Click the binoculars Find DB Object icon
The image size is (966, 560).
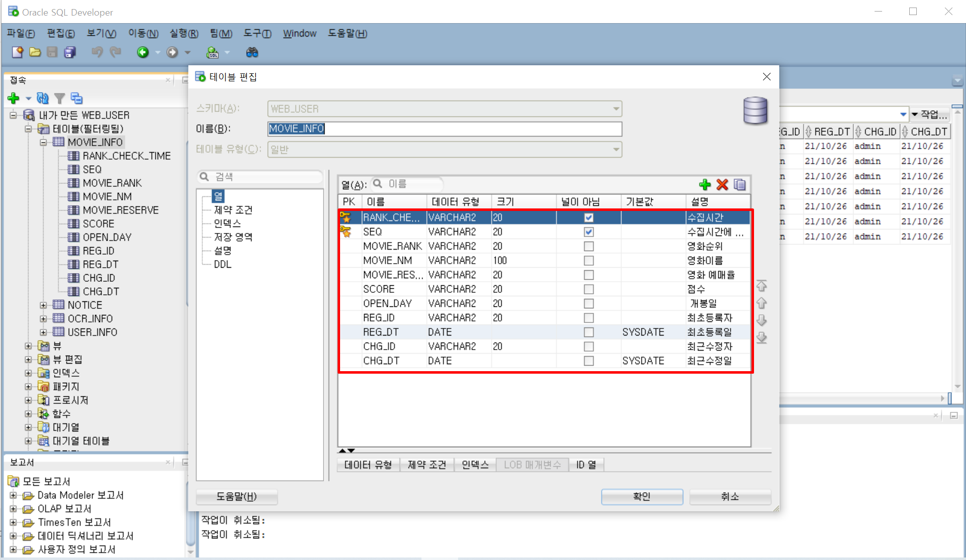252,52
